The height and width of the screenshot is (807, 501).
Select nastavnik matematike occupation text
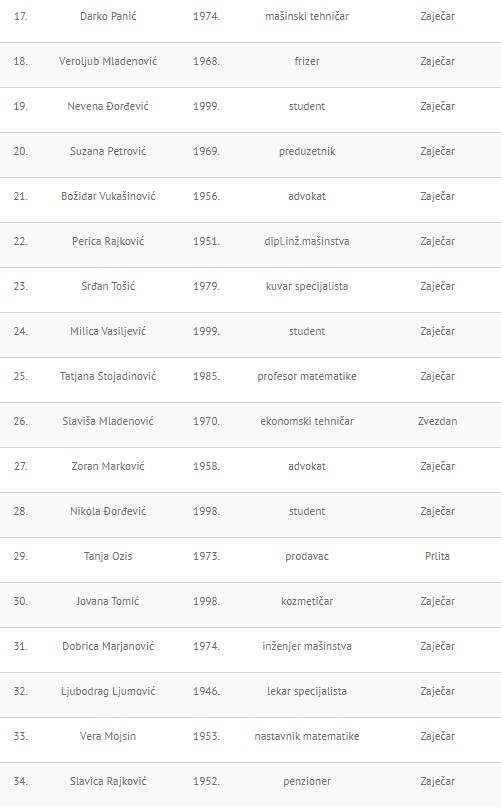point(307,736)
